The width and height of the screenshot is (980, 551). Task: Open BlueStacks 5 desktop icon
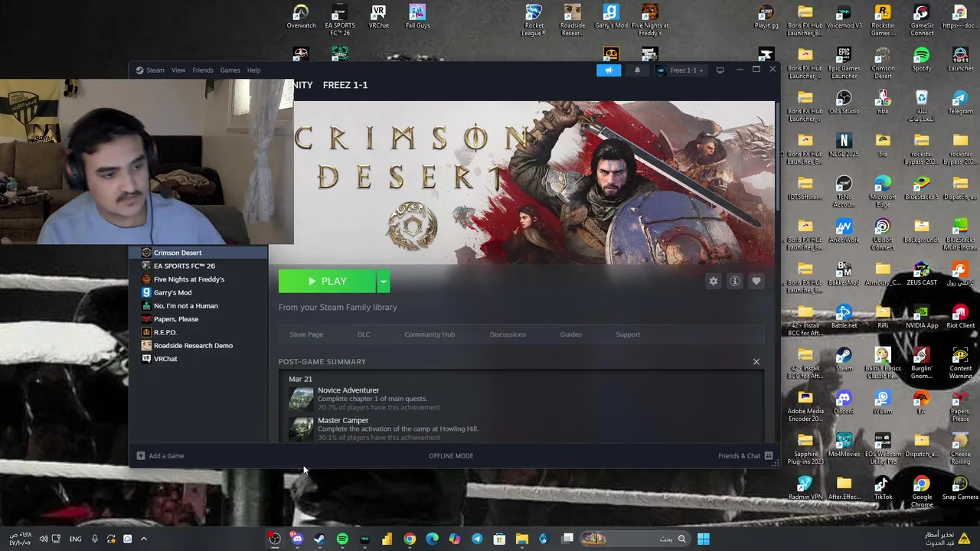pyautogui.click(x=922, y=189)
